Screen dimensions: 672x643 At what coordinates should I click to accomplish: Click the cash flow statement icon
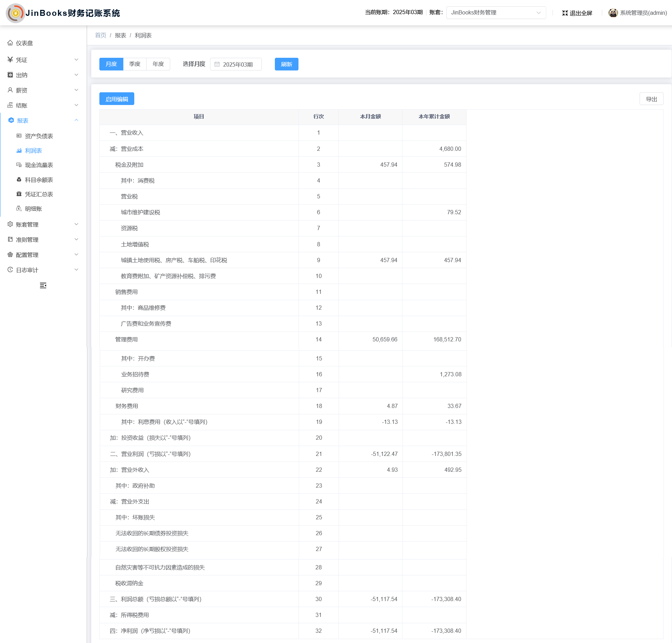tap(19, 165)
